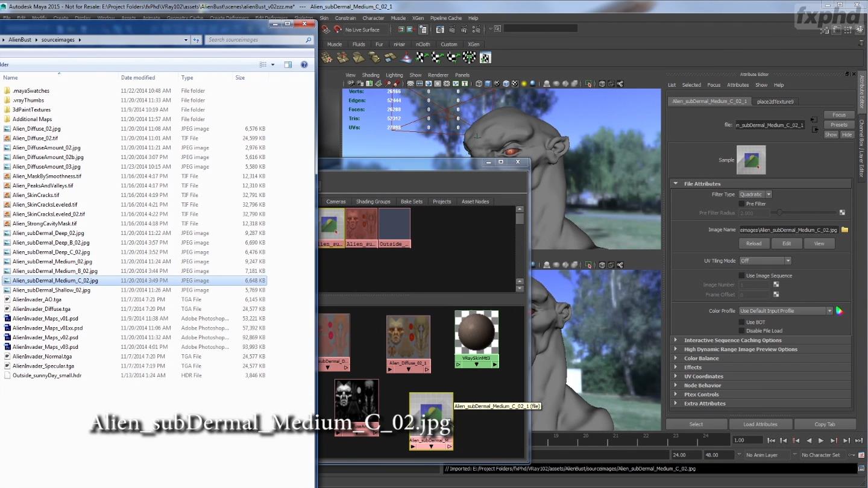Click the checkered UV Texture Editor shelf icon

click(485, 57)
